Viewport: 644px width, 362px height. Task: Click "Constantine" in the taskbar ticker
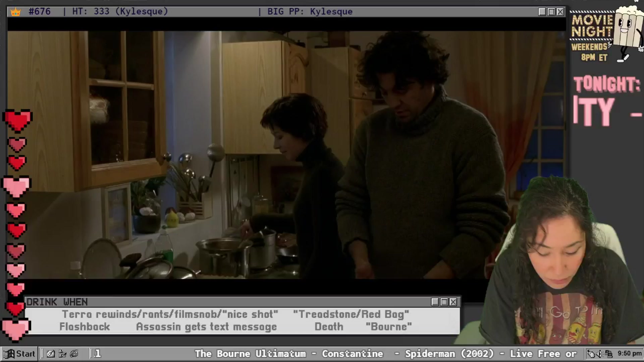click(353, 354)
